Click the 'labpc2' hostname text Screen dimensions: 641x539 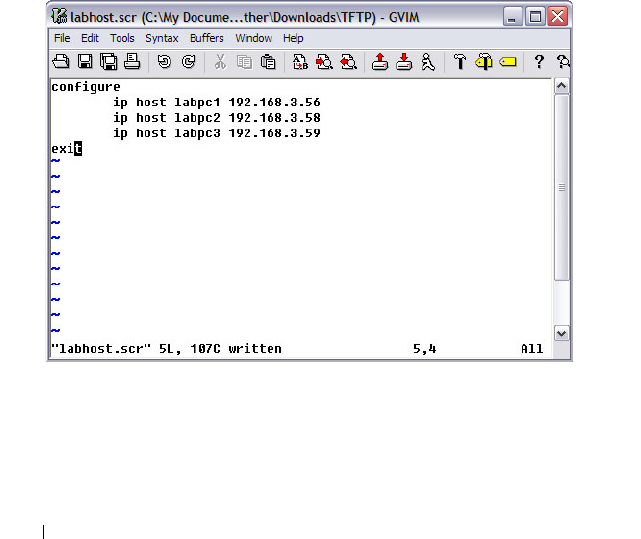[x=197, y=118]
